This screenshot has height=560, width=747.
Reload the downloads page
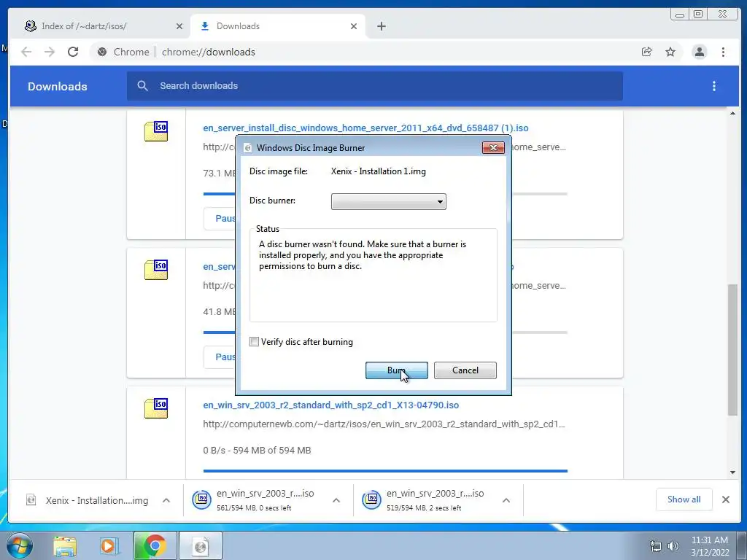pyautogui.click(x=73, y=52)
